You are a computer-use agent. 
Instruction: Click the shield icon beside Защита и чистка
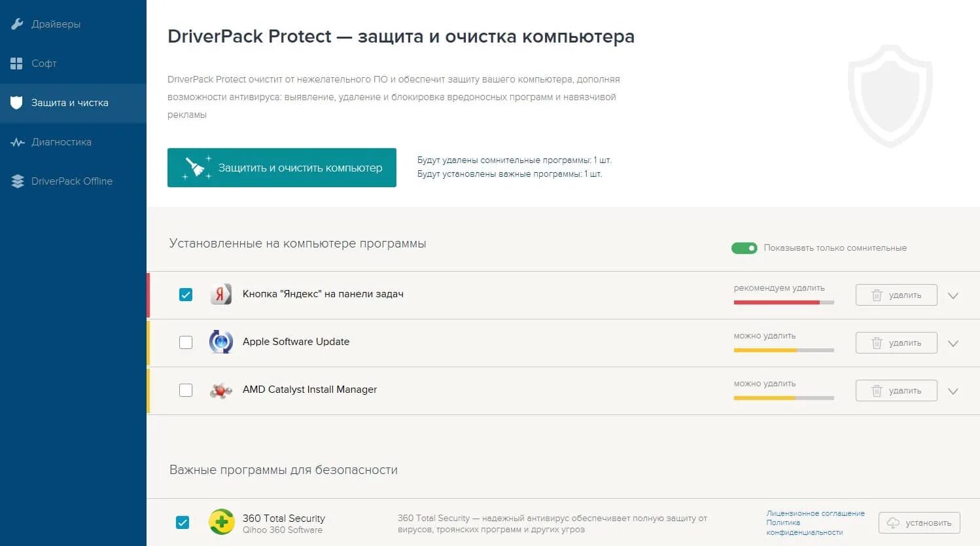pos(17,103)
